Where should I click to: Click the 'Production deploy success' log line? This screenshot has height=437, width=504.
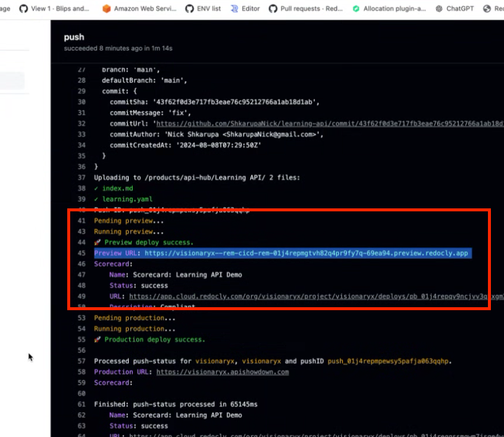click(x=154, y=339)
